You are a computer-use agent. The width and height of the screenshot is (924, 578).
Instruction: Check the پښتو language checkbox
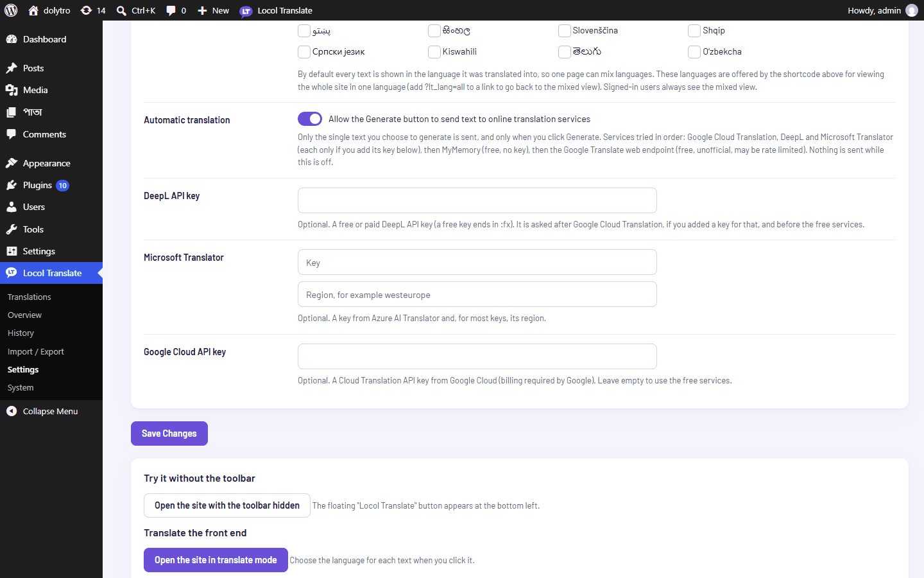[x=304, y=31]
